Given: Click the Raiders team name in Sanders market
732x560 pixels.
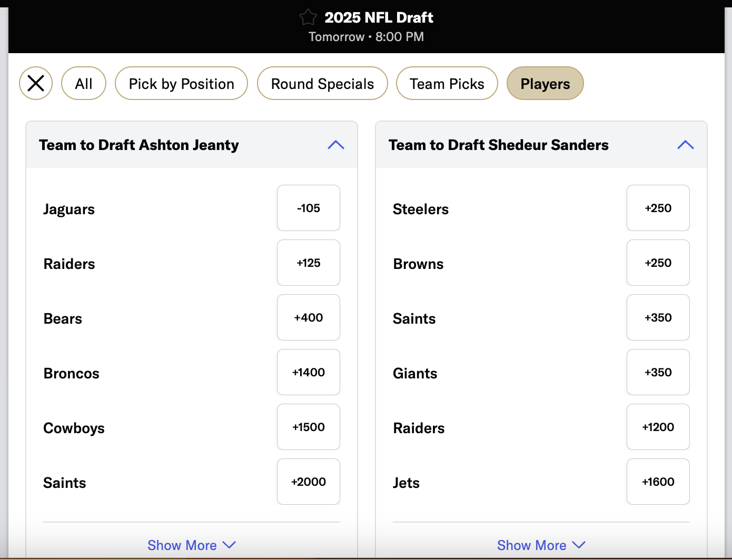Looking at the screenshot, I should [x=419, y=428].
